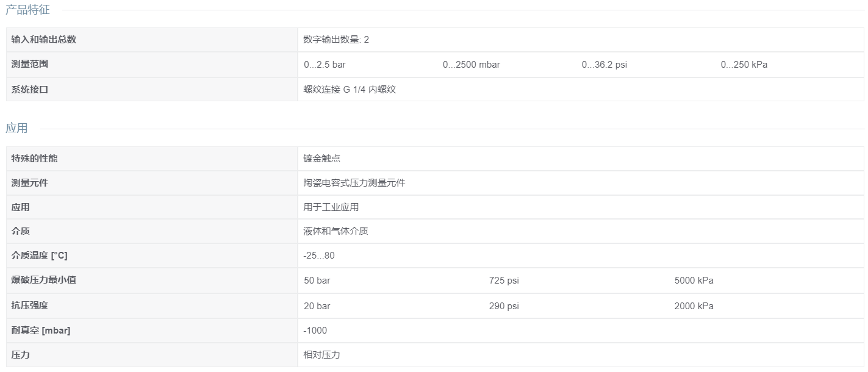Click the 介质 row label
Viewport: 868px width, 372px height.
[21, 231]
